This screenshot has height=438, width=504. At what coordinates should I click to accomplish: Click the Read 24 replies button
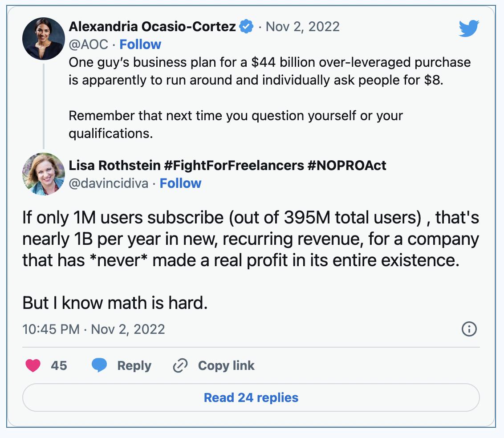pyautogui.click(x=252, y=397)
